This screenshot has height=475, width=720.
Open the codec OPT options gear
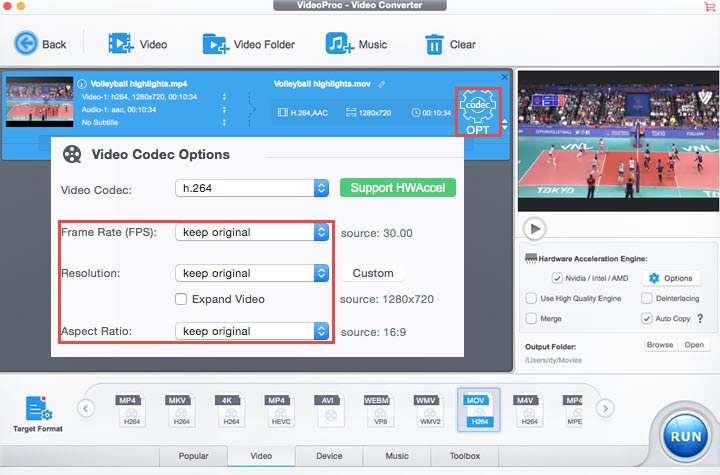(478, 112)
